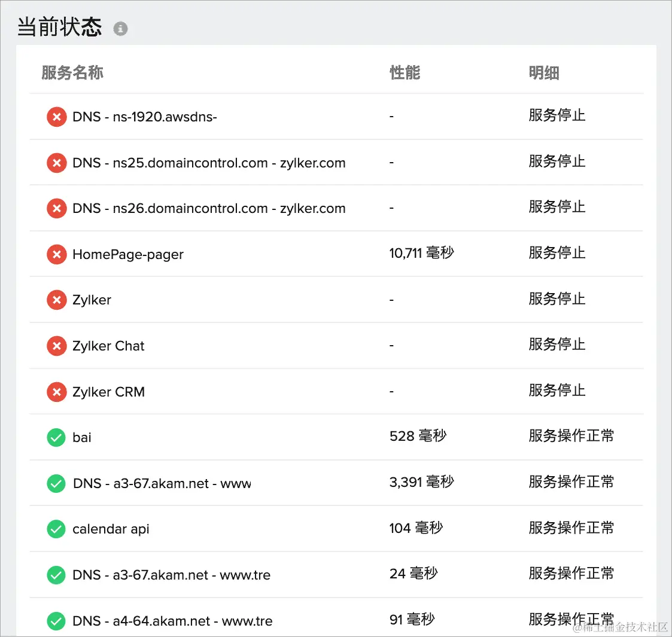Expand details for the HomePage-pager row

tap(557, 252)
